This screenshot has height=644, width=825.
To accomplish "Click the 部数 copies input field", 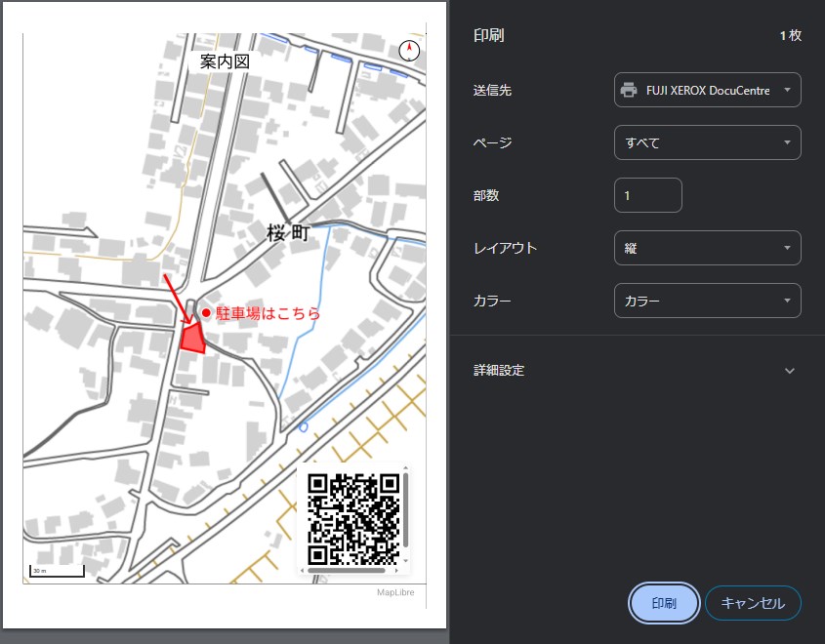I will point(647,195).
